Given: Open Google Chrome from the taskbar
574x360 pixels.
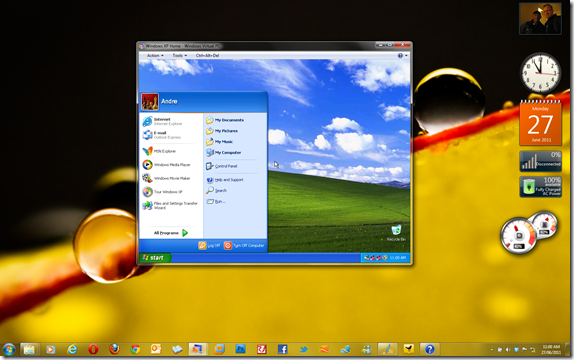Looking at the screenshot, I should pyautogui.click(x=135, y=350).
